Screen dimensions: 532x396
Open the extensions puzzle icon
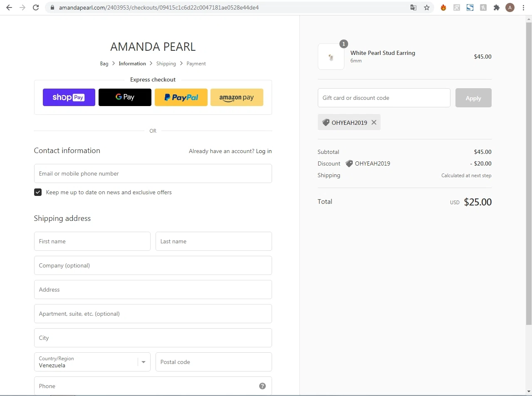pyautogui.click(x=497, y=7)
